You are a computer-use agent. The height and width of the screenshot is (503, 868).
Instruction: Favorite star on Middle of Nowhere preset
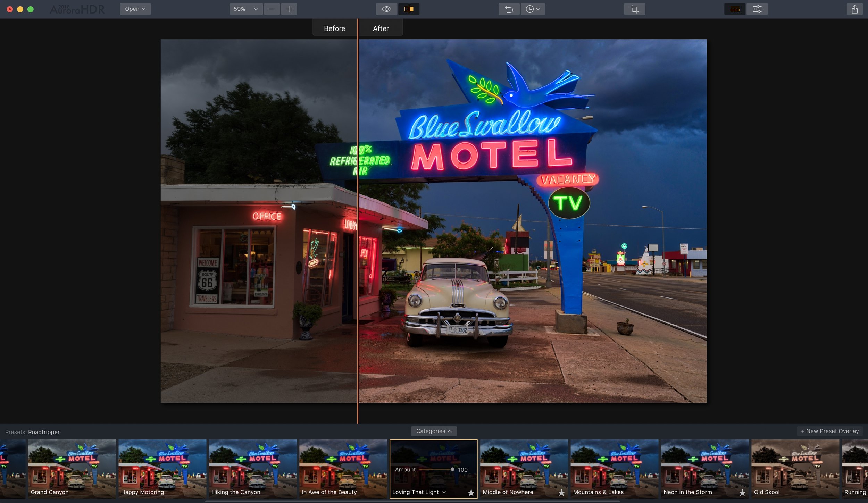click(561, 492)
